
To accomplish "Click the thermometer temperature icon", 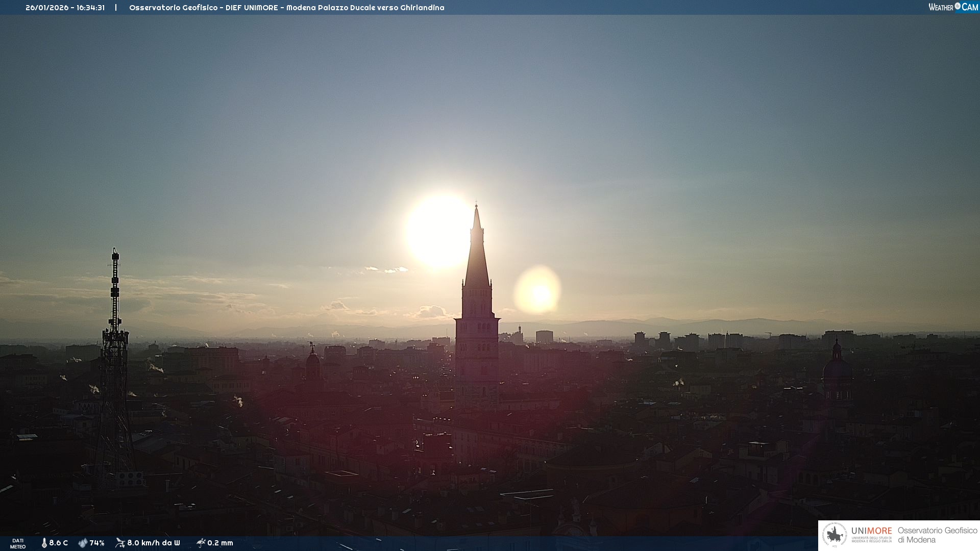I will pyautogui.click(x=44, y=543).
